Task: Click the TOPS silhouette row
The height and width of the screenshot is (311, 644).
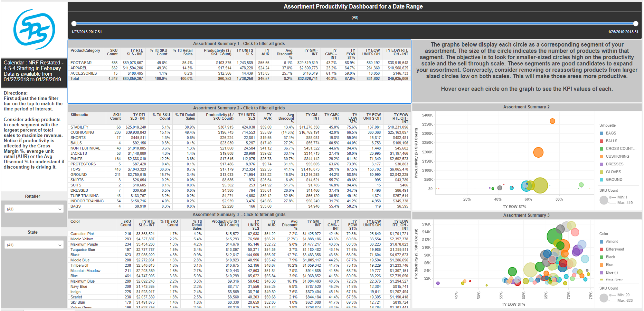Action: point(239,169)
